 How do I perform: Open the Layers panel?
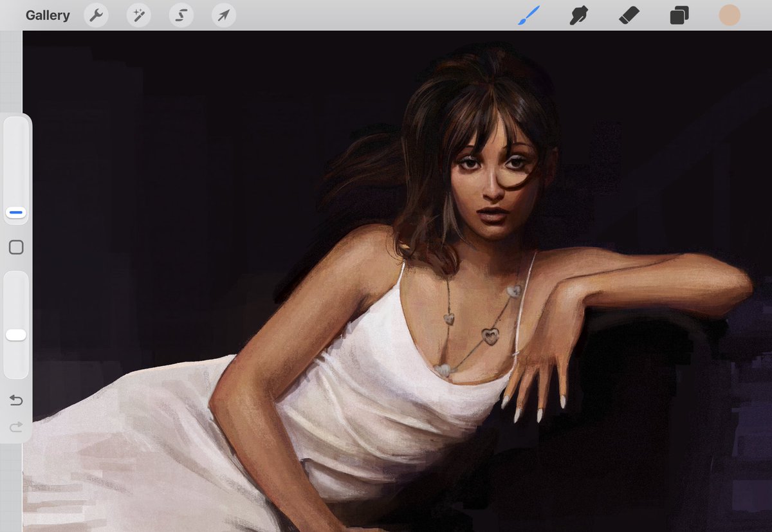coord(679,15)
